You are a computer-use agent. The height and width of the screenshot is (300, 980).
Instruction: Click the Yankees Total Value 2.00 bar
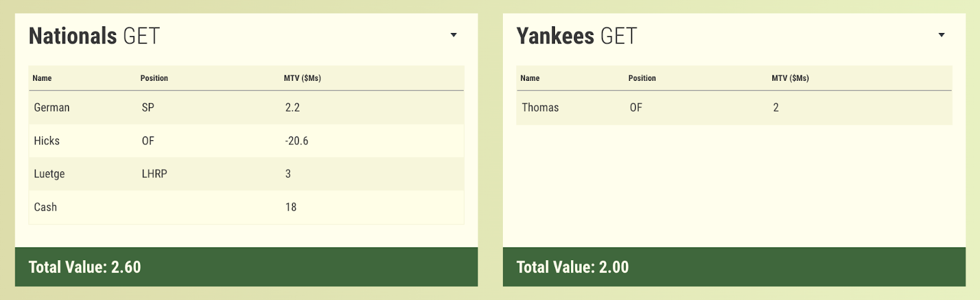[x=734, y=267]
